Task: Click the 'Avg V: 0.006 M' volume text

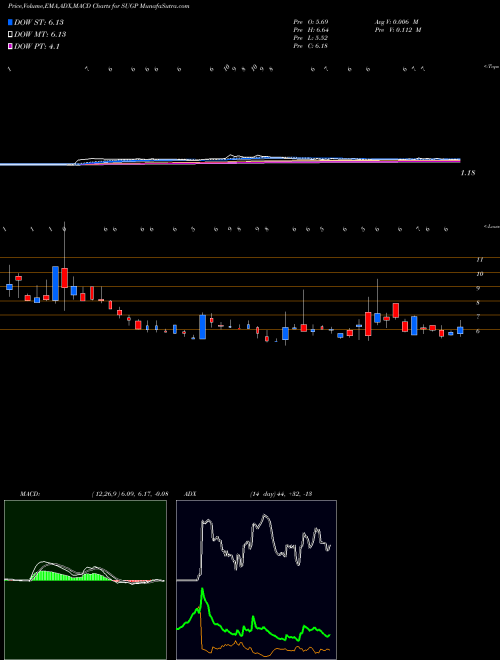Action: point(397,22)
